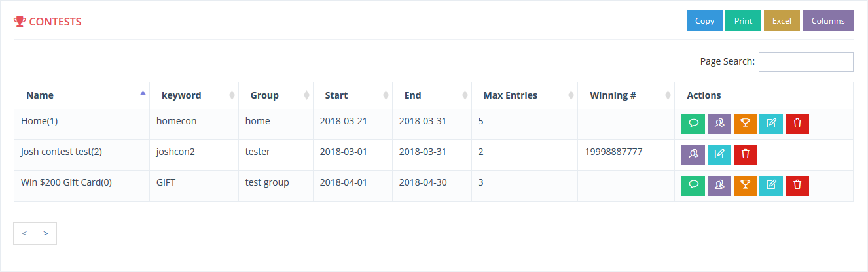View participants of Josh contest test
This screenshot has width=868, height=272.
coord(693,155)
